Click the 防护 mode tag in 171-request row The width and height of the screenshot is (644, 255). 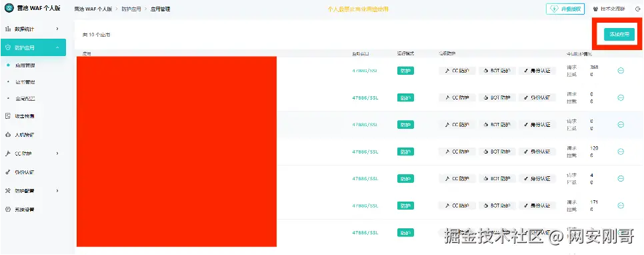(405, 206)
